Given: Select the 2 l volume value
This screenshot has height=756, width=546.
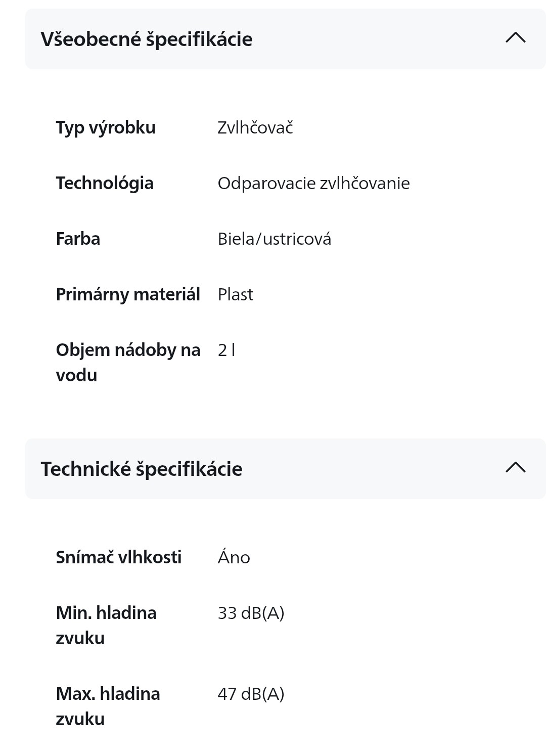Looking at the screenshot, I should pos(226,350).
